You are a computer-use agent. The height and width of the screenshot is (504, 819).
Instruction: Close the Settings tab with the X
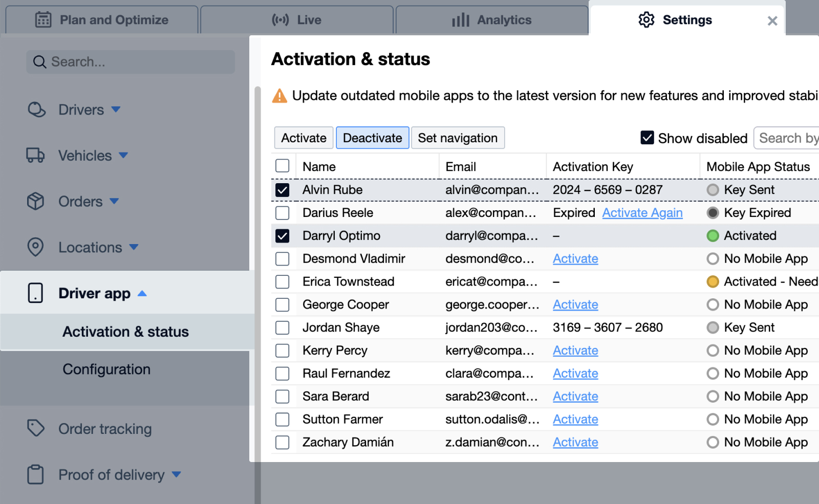[x=772, y=20]
